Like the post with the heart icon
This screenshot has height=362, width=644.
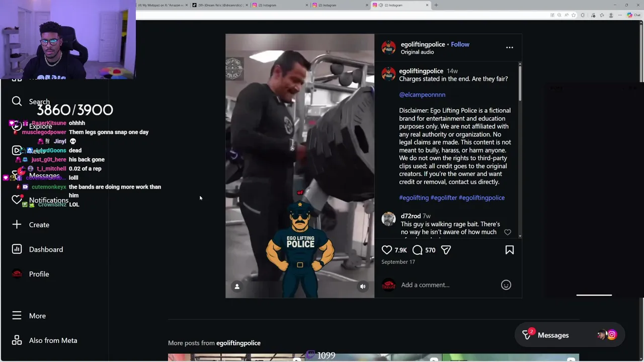pyautogui.click(x=386, y=250)
